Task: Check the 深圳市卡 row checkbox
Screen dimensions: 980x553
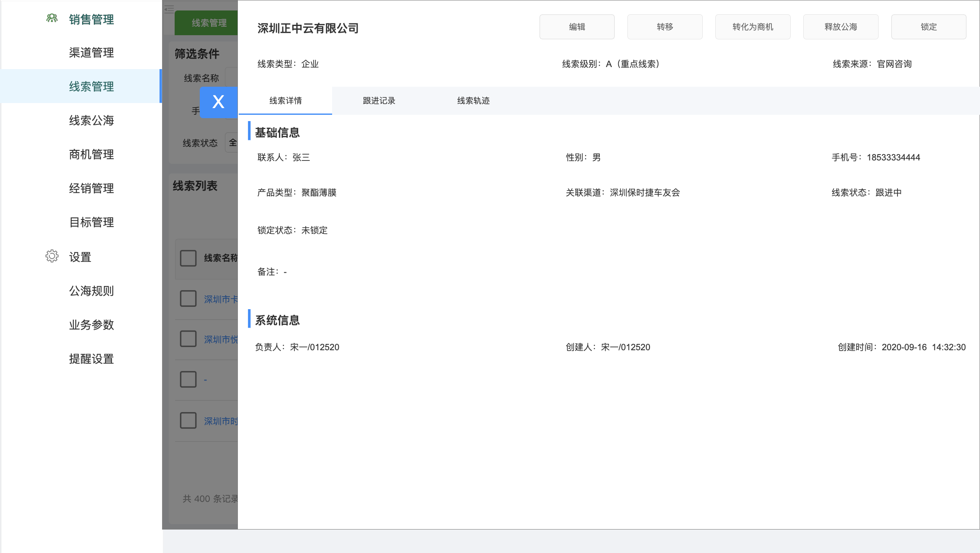Action: tap(188, 299)
